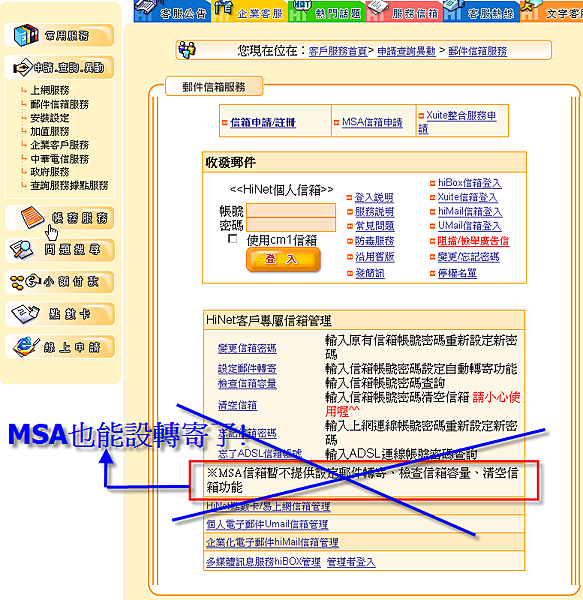Image resolution: width=583 pixels, height=600 pixels.
Task: Click the books icon beside 常用服務
Action: click(26, 36)
